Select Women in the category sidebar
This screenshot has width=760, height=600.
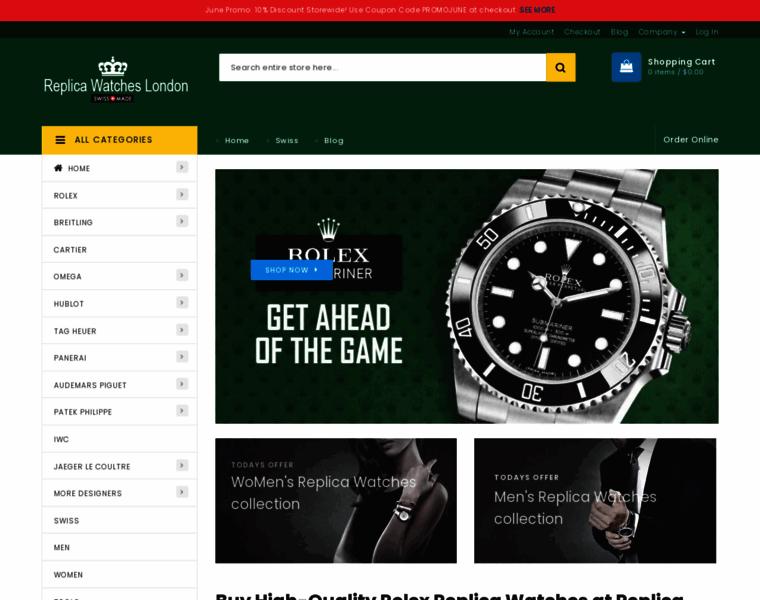[x=119, y=574]
